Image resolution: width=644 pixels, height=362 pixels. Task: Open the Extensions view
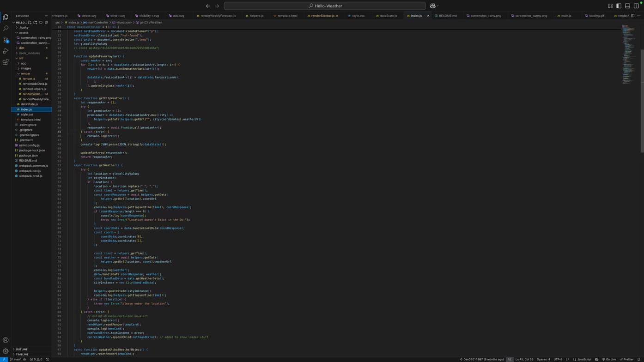[x=6, y=62]
